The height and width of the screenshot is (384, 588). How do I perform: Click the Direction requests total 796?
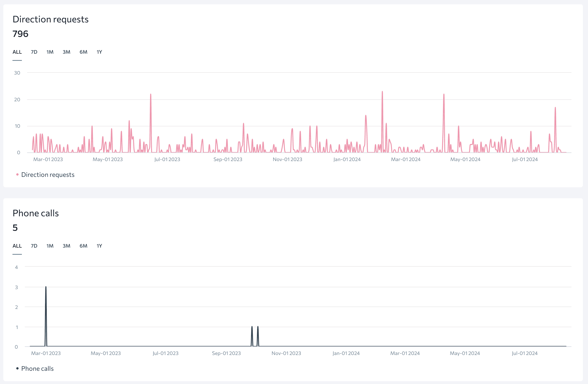[20, 34]
